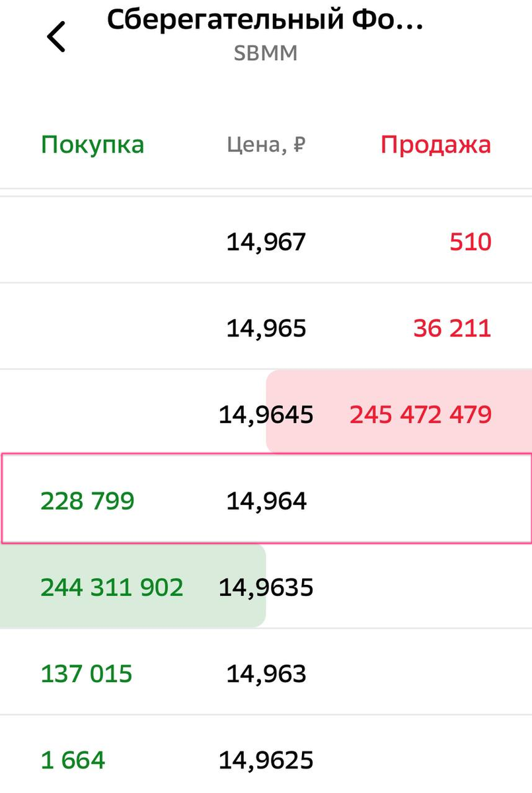Tap the SBMM ticker subtitle
The height and width of the screenshot is (793, 532).
[x=266, y=53]
